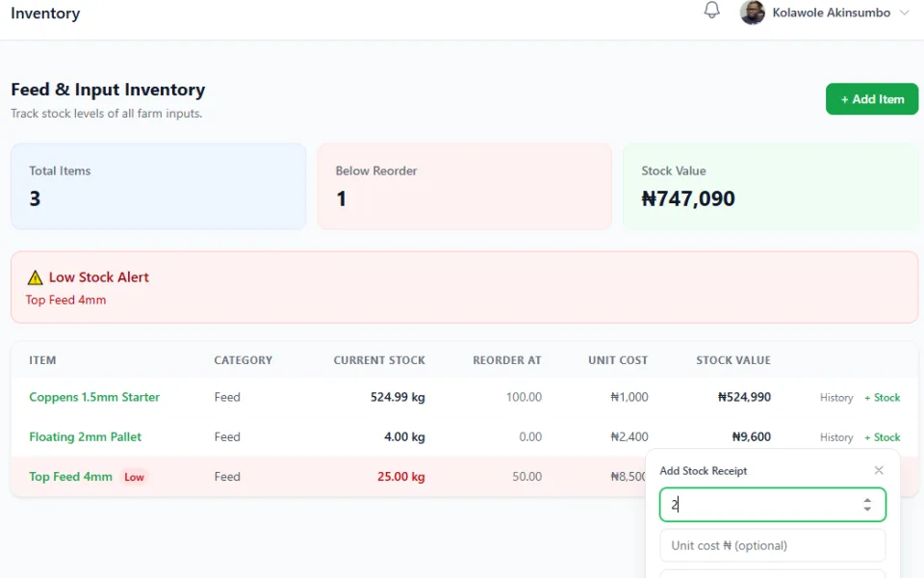The image size is (924, 578).
Task: Click the ₦9,600 stock value cell
Action: (752, 437)
